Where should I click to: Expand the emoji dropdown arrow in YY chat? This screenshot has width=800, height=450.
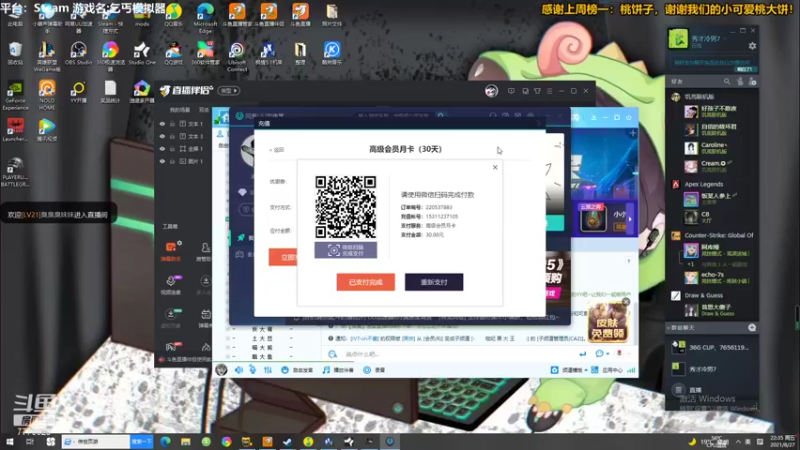608,354
